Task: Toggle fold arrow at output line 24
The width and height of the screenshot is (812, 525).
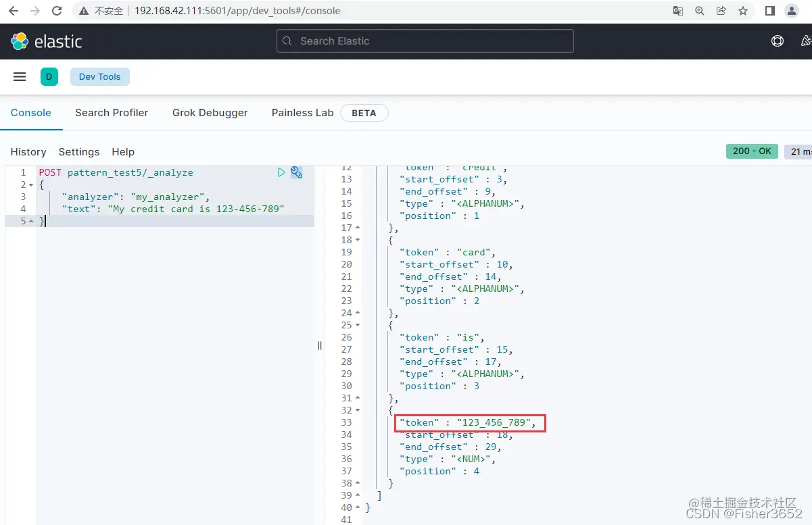Action: (x=358, y=314)
